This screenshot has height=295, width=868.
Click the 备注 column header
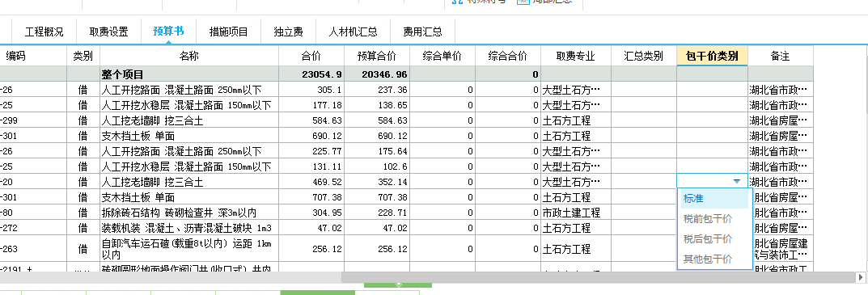coord(780,56)
